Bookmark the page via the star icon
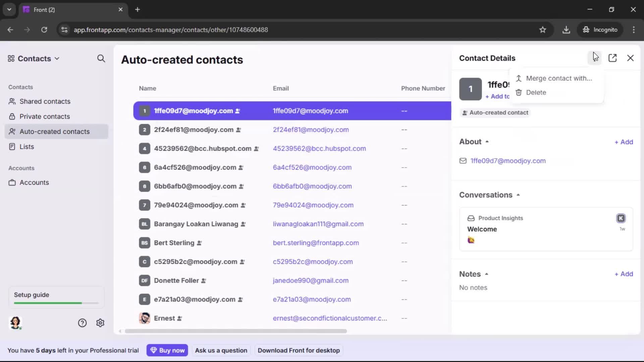Viewport: 644px width, 362px height. (543, 29)
